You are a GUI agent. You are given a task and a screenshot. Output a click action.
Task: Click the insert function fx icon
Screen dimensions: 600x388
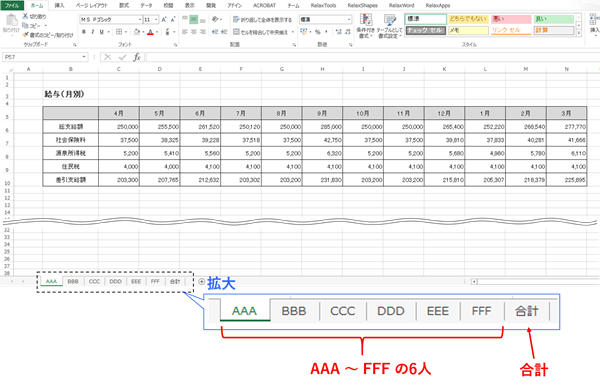(137, 57)
